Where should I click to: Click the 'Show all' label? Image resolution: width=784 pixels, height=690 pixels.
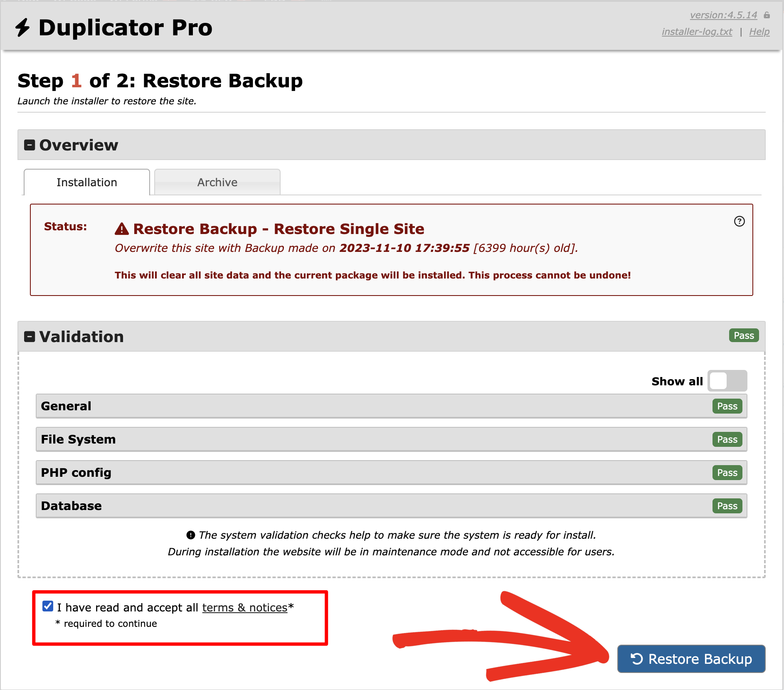pyautogui.click(x=677, y=381)
